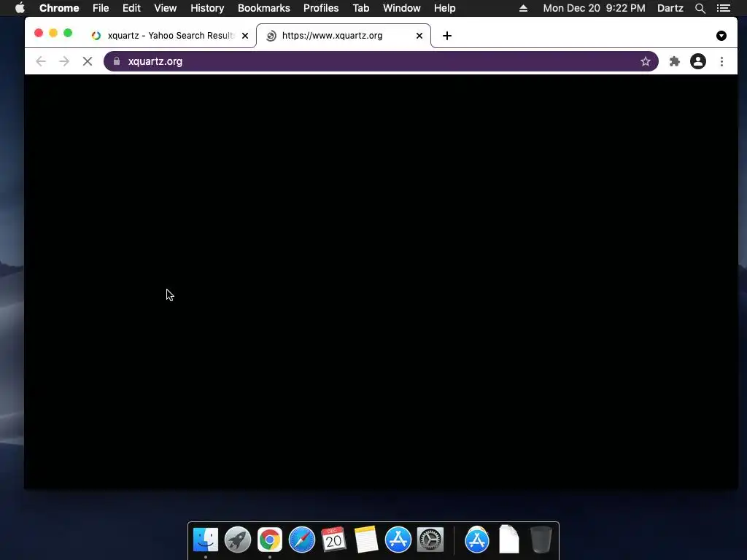Open the Trash in the Dock

pos(541,540)
